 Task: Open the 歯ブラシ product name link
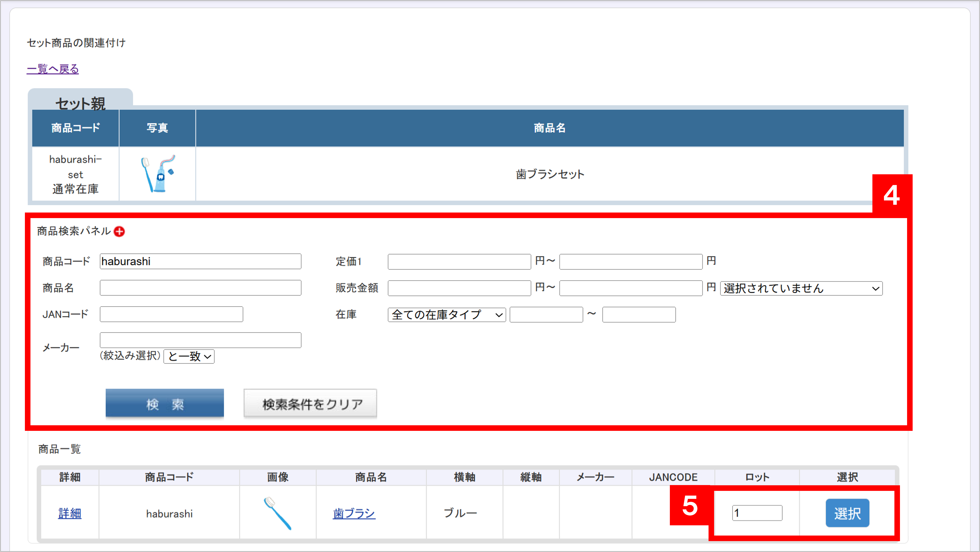coord(354,513)
